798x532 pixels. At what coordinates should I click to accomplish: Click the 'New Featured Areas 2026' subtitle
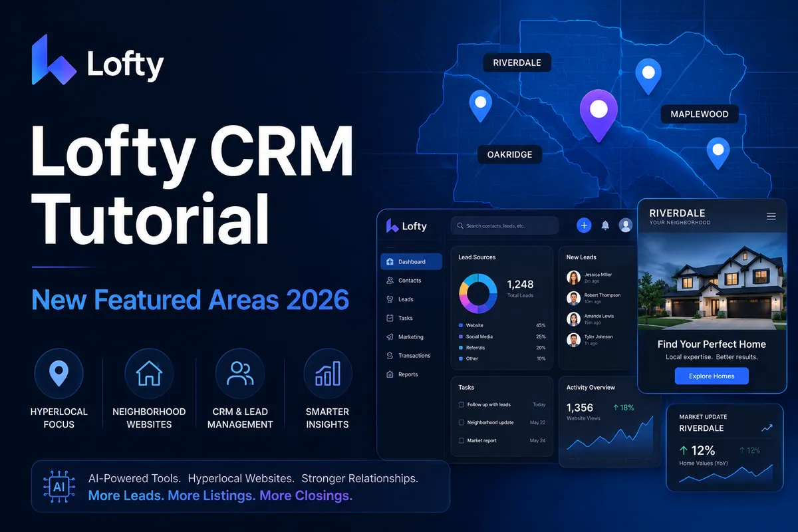click(190, 300)
